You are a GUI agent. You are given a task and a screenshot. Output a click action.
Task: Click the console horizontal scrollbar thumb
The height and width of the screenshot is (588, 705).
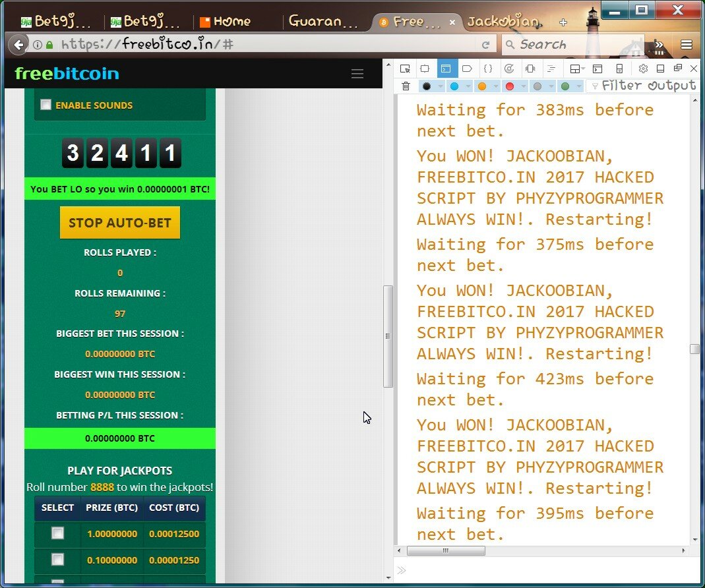(446, 550)
